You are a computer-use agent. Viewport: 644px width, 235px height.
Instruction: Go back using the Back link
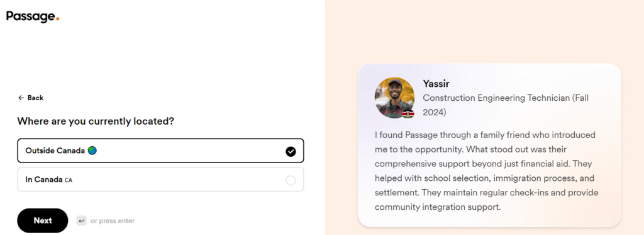click(31, 98)
